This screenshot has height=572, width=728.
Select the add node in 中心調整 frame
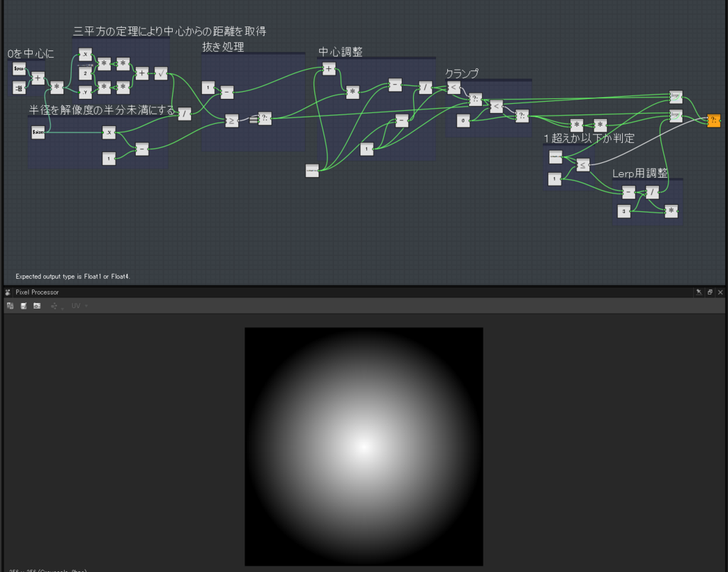[x=328, y=69]
